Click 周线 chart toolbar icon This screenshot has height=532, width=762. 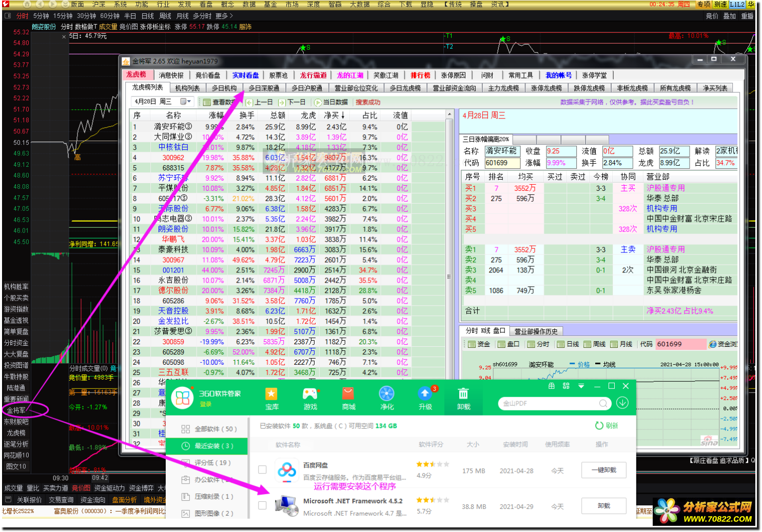(x=588, y=344)
